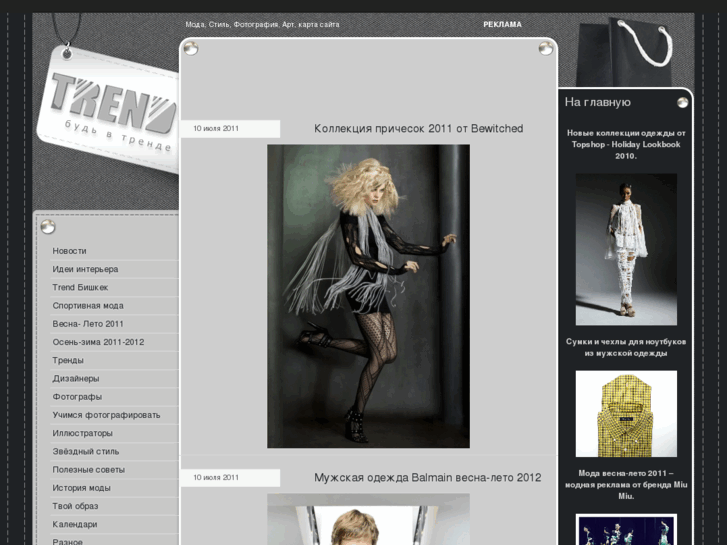The image size is (727, 545).
Task: Click the white lace outfit thumbnail
Action: tap(626, 250)
